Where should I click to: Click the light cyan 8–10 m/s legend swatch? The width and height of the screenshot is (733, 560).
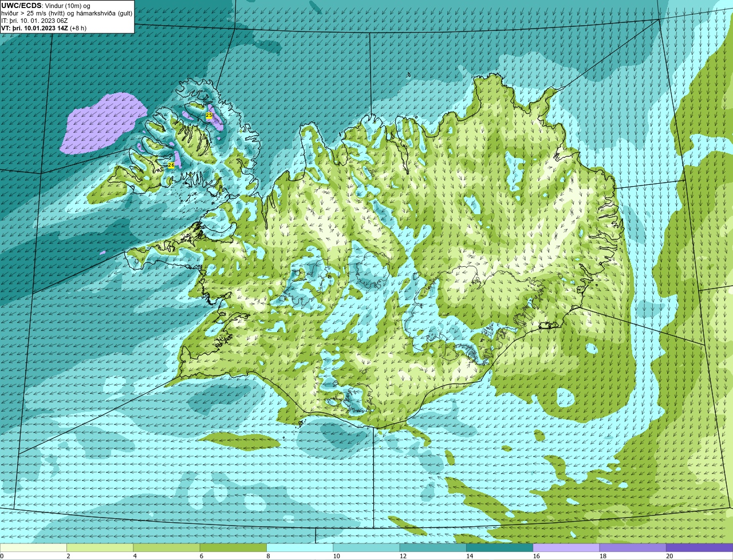[x=300, y=547]
